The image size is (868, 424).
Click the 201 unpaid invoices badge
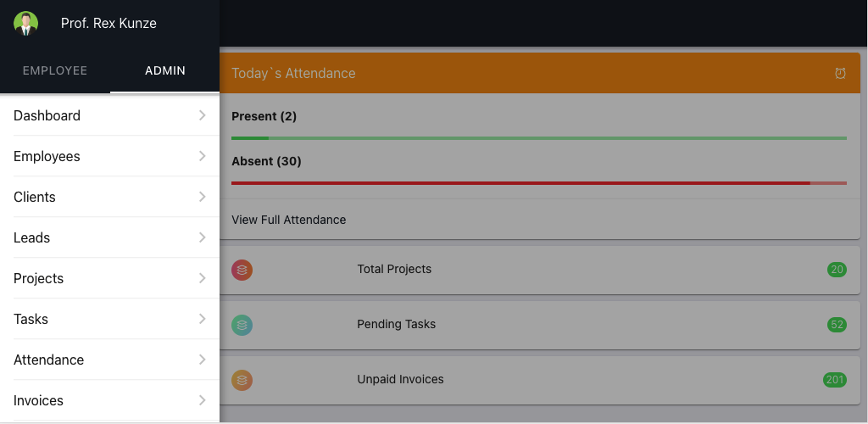pyautogui.click(x=834, y=380)
